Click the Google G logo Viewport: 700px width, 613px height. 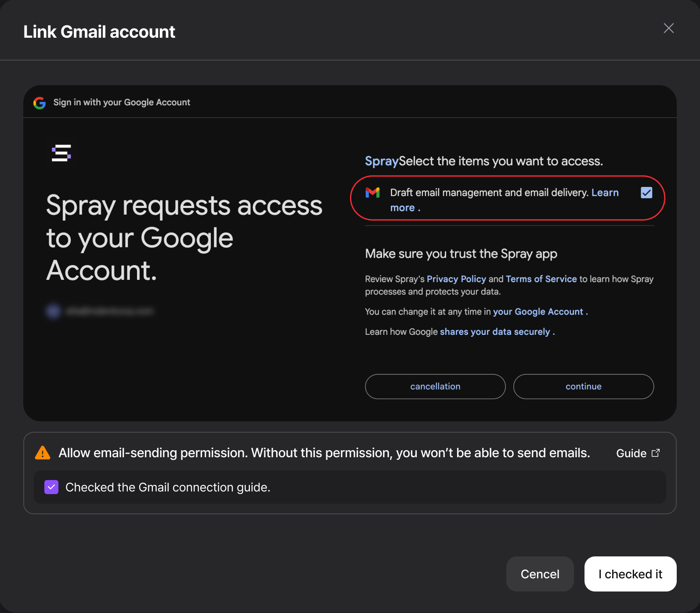pyautogui.click(x=40, y=103)
